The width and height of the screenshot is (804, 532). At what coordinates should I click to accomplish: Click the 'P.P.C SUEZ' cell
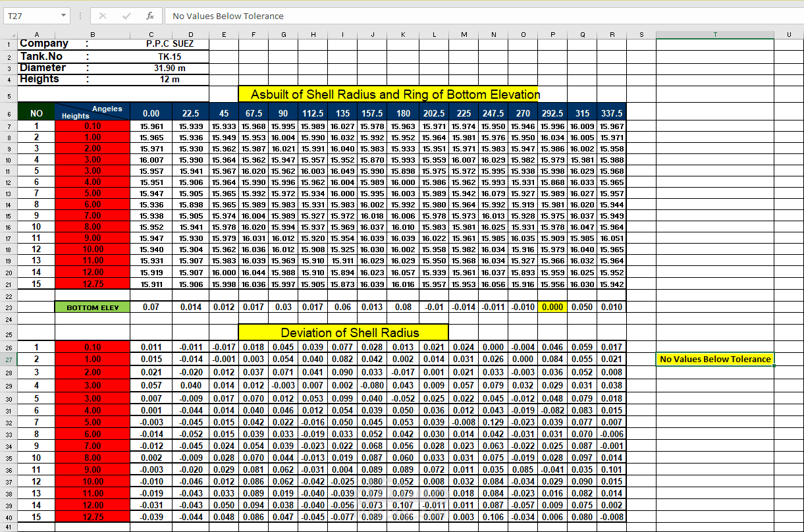(169, 44)
